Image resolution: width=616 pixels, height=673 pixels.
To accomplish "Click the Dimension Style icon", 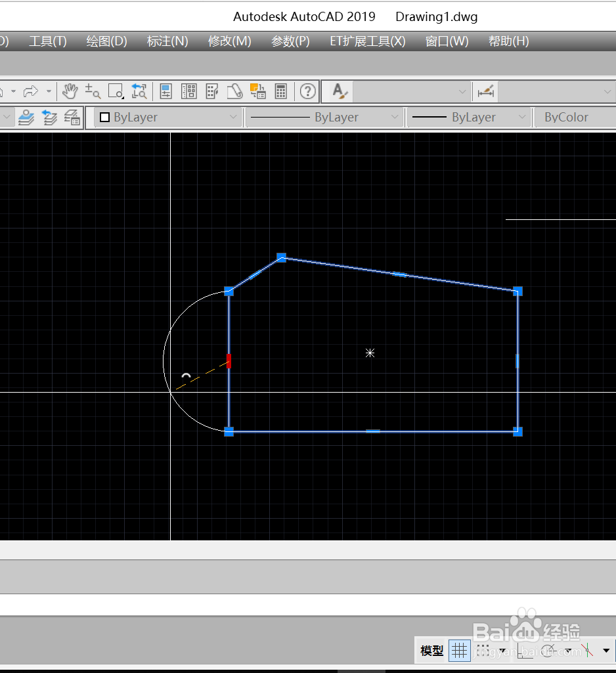I will pos(485,91).
